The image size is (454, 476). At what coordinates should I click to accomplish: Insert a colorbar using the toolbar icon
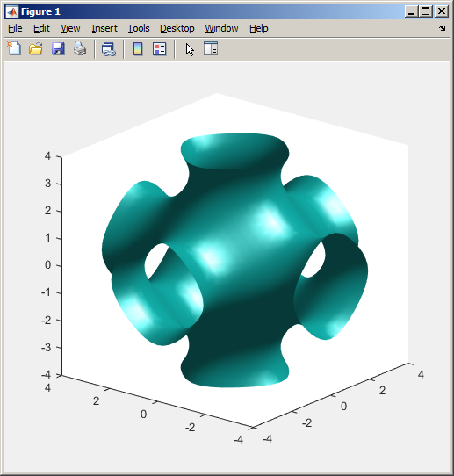(138, 48)
